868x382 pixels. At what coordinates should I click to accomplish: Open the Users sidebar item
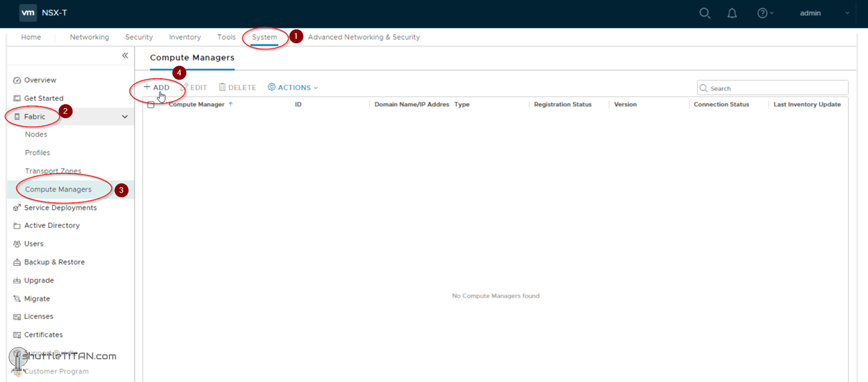(34, 244)
